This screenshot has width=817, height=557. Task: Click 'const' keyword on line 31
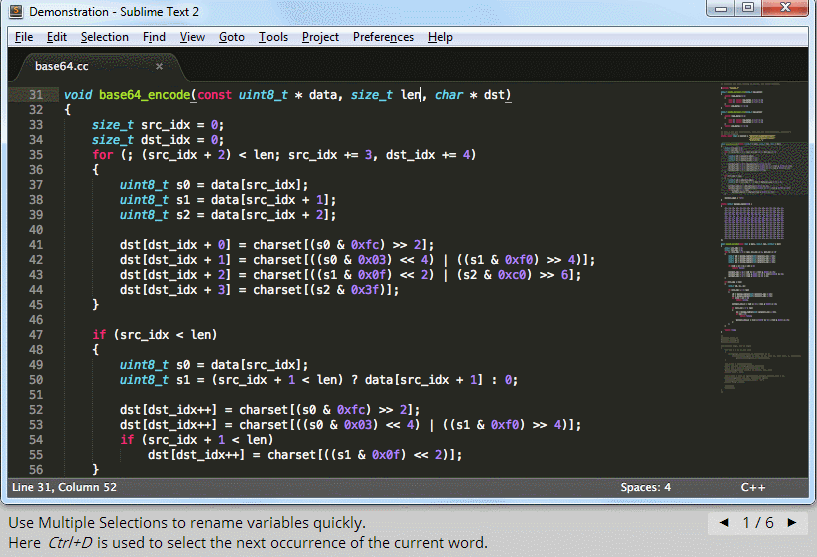214,95
